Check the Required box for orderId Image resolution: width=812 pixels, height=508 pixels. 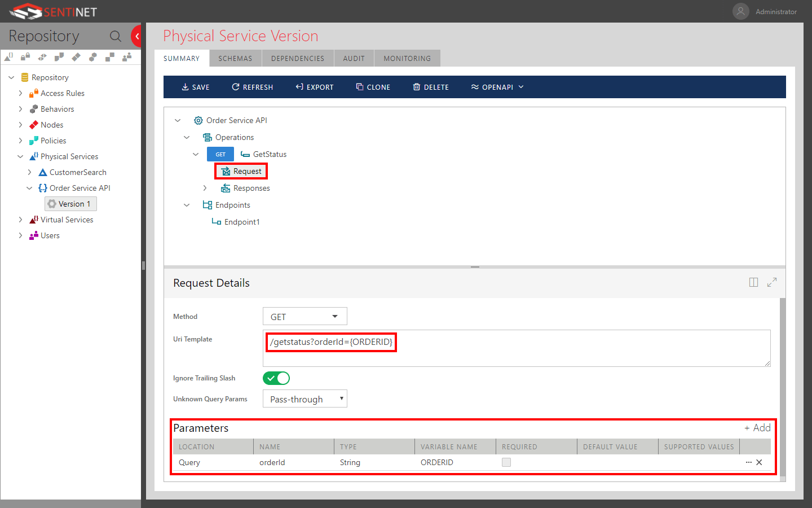[506, 462]
